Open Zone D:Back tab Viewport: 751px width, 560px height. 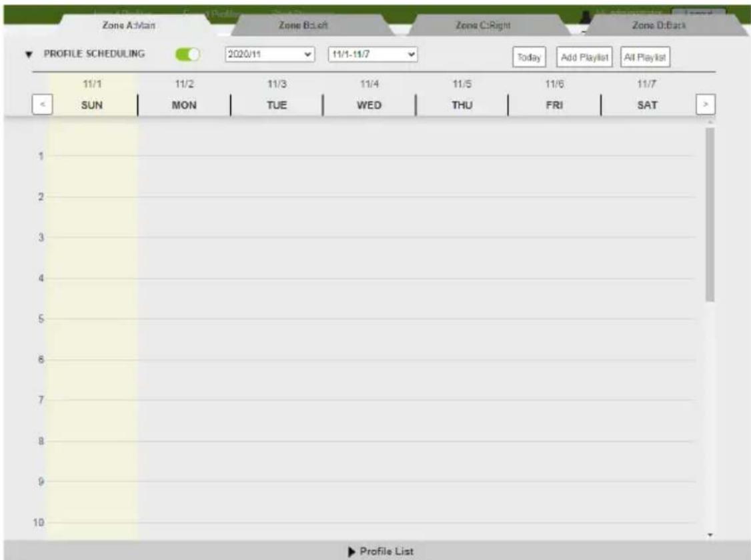[658, 25]
